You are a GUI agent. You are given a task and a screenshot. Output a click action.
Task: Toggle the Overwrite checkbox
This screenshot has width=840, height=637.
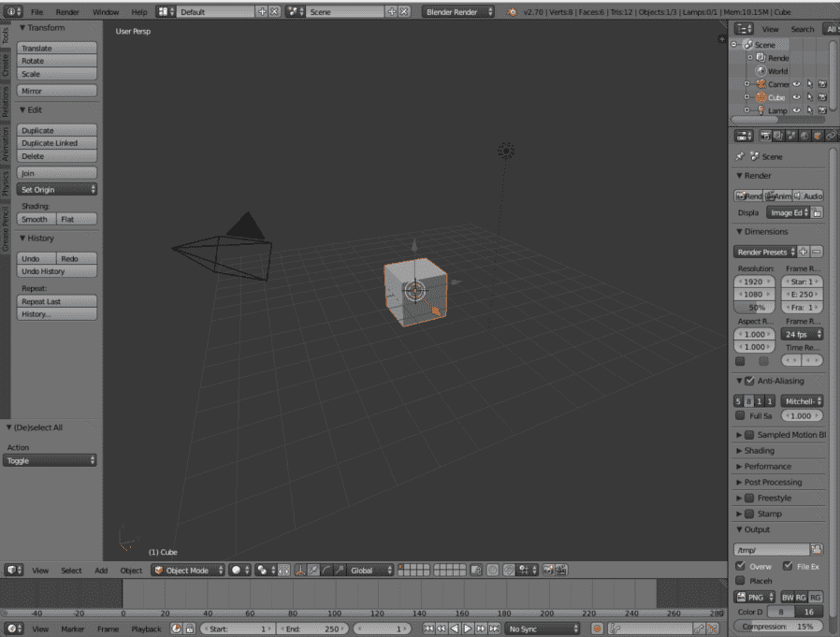[x=740, y=566]
